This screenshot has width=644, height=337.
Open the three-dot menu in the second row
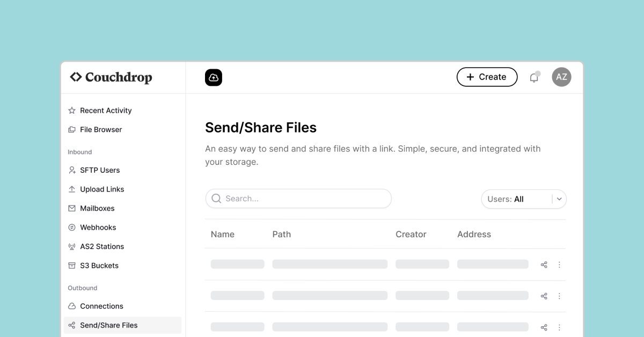[x=559, y=296]
